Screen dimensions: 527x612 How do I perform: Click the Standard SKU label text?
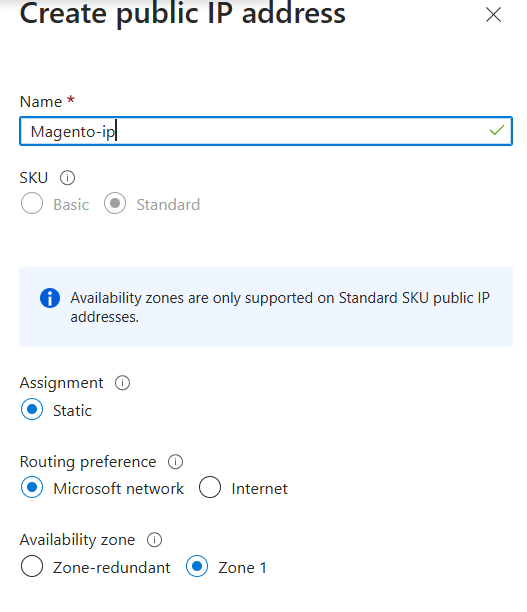(x=168, y=205)
